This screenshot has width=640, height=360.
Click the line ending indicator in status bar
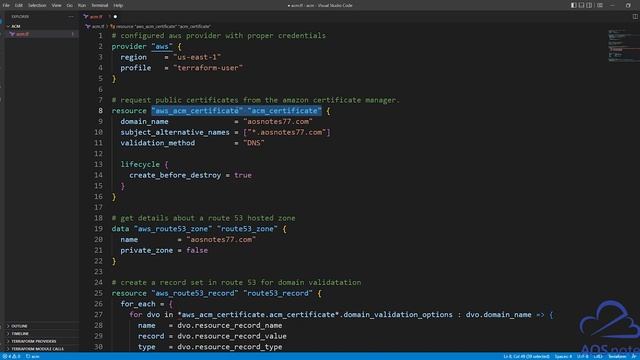point(598,356)
